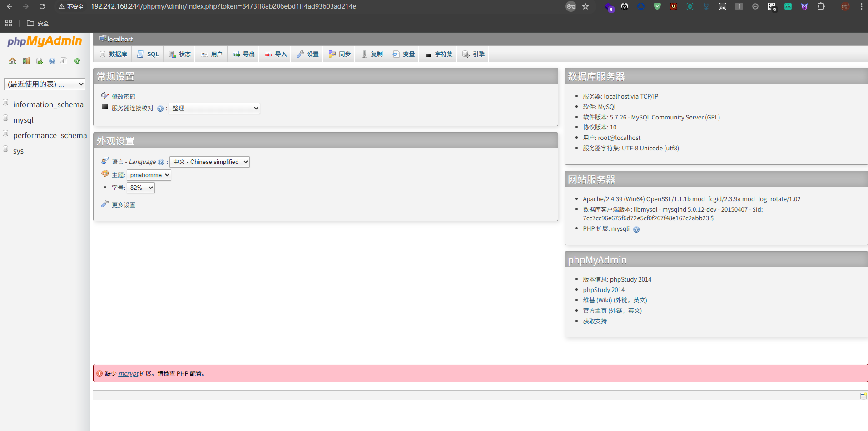Bookmark this page with star icon

[x=585, y=6]
